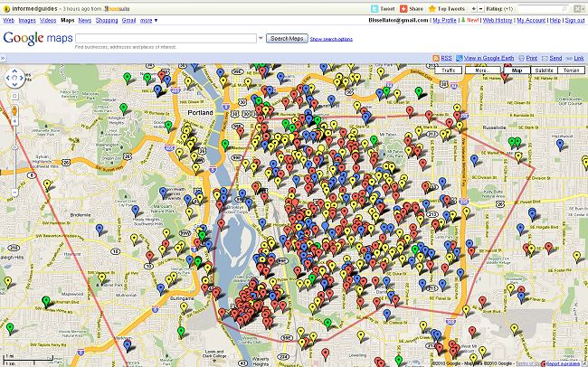Toggle the Traffic layer button

coord(448,70)
